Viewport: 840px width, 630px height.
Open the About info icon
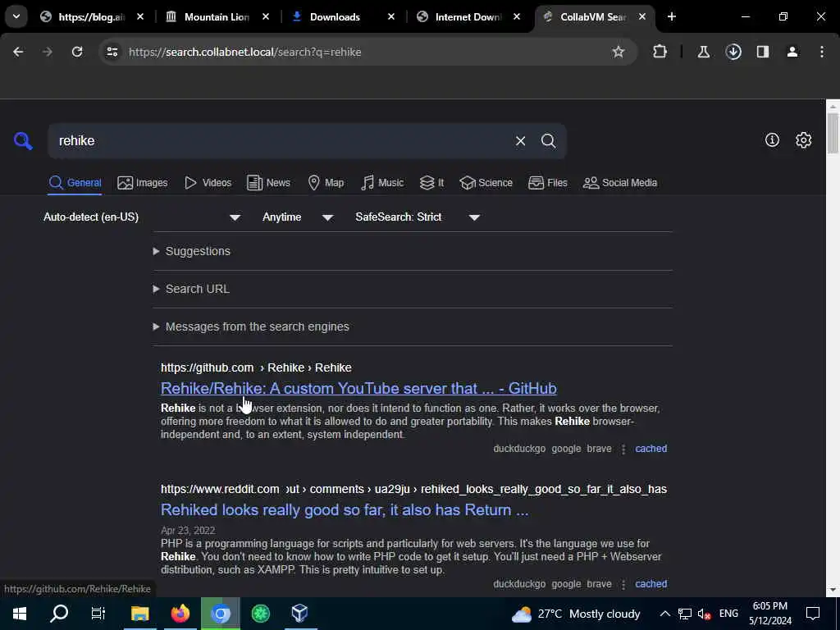[x=772, y=139]
